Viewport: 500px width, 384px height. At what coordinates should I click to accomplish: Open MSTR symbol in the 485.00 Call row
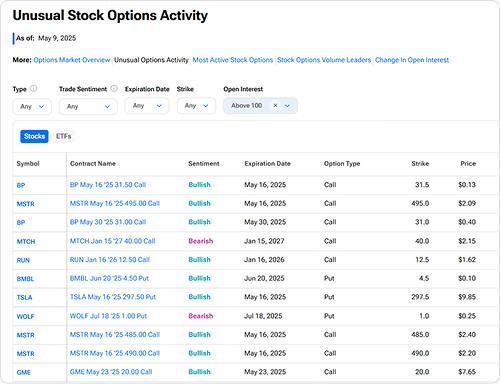tap(25, 335)
